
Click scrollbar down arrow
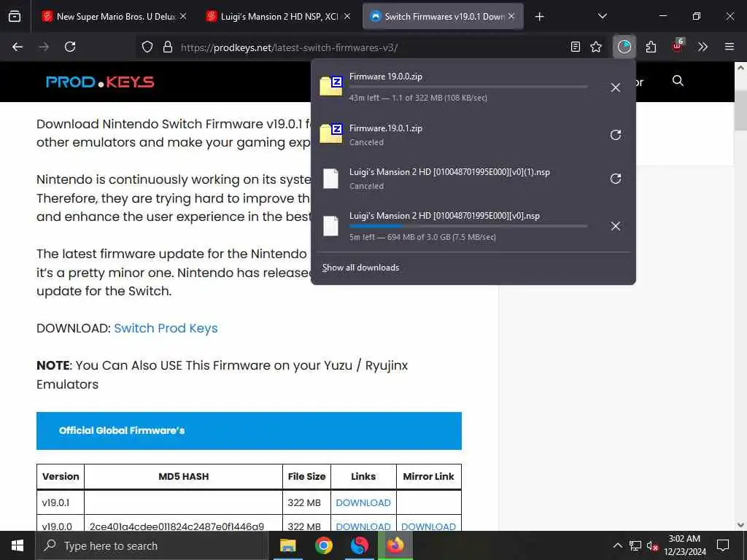tap(740, 525)
